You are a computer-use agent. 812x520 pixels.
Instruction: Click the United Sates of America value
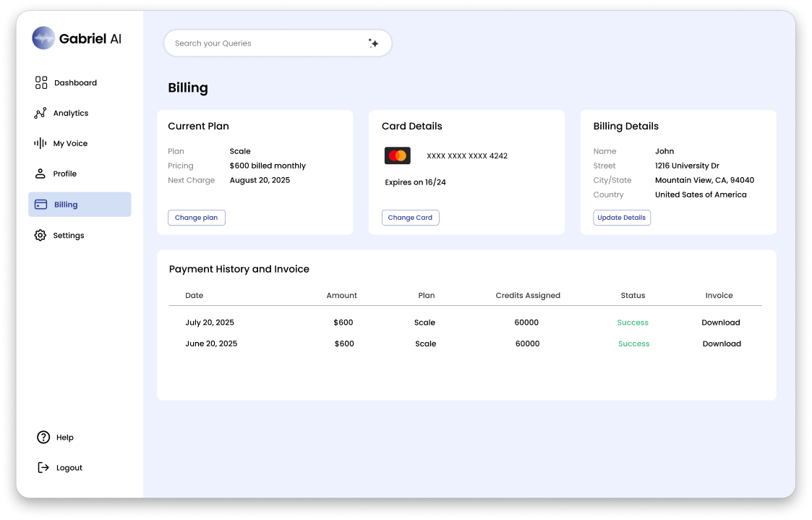(x=701, y=195)
